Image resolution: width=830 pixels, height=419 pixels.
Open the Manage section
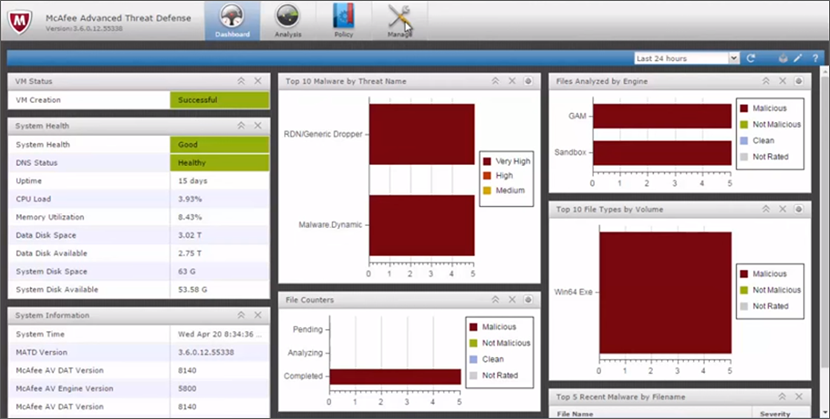pyautogui.click(x=400, y=20)
